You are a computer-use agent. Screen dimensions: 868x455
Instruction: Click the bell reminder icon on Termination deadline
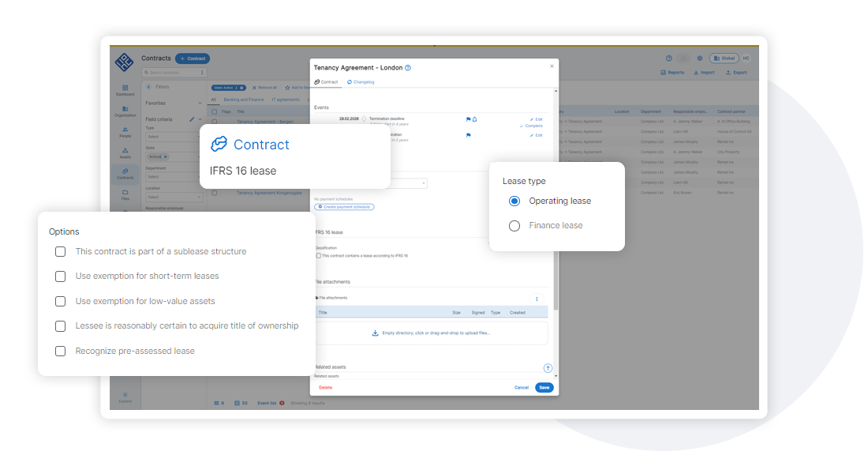pyautogui.click(x=474, y=119)
